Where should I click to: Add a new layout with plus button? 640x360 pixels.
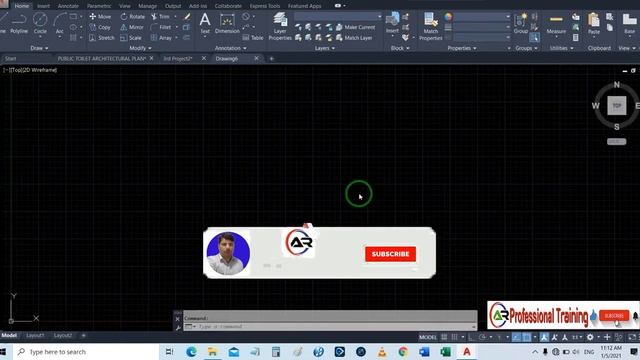[83, 336]
